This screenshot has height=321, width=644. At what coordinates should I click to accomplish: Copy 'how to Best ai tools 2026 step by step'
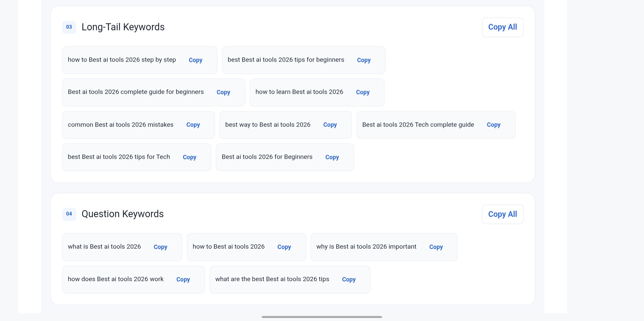[x=196, y=60]
